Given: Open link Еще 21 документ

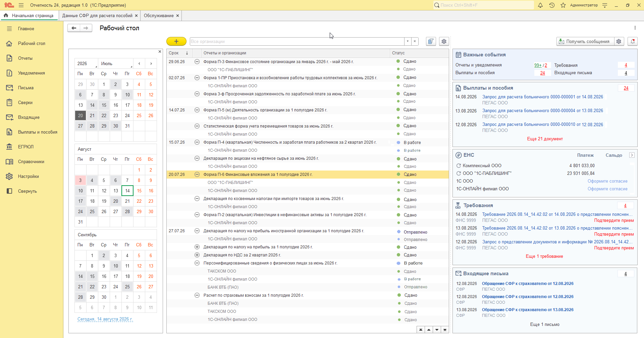Looking at the screenshot, I should [545, 139].
